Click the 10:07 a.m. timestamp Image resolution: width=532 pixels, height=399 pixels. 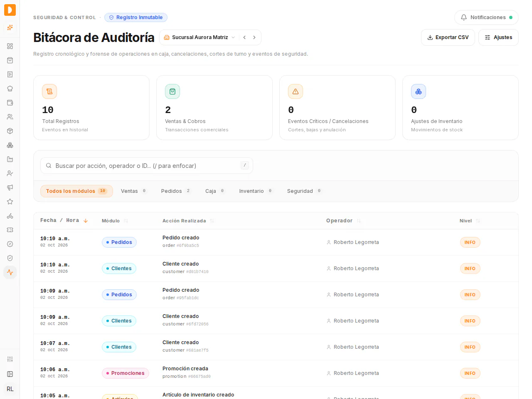(x=55, y=343)
